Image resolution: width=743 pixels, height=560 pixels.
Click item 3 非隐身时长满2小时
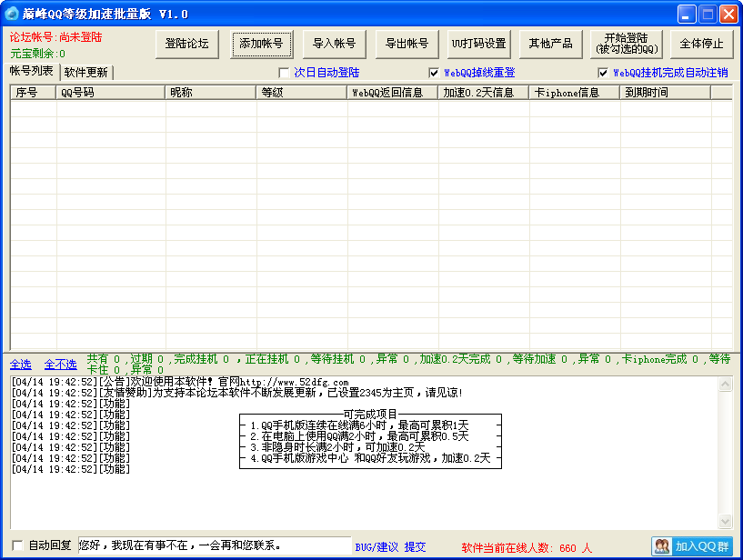click(337, 447)
